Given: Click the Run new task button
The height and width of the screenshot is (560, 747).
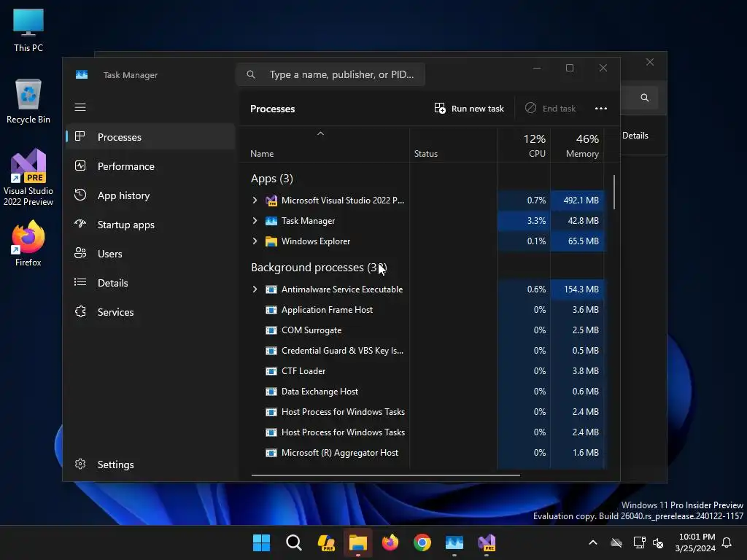Looking at the screenshot, I should coord(469,108).
